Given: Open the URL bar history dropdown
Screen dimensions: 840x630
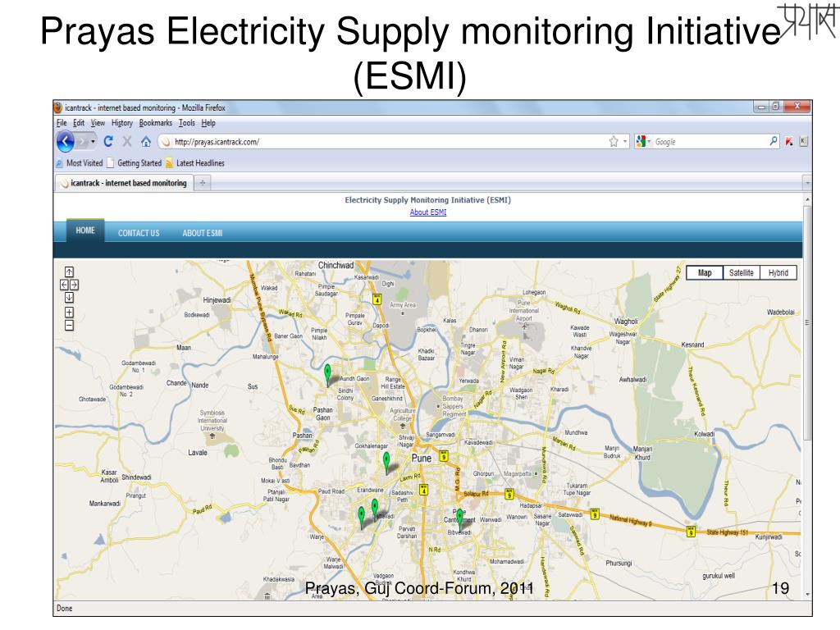Looking at the screenshot, I should 625,142.
